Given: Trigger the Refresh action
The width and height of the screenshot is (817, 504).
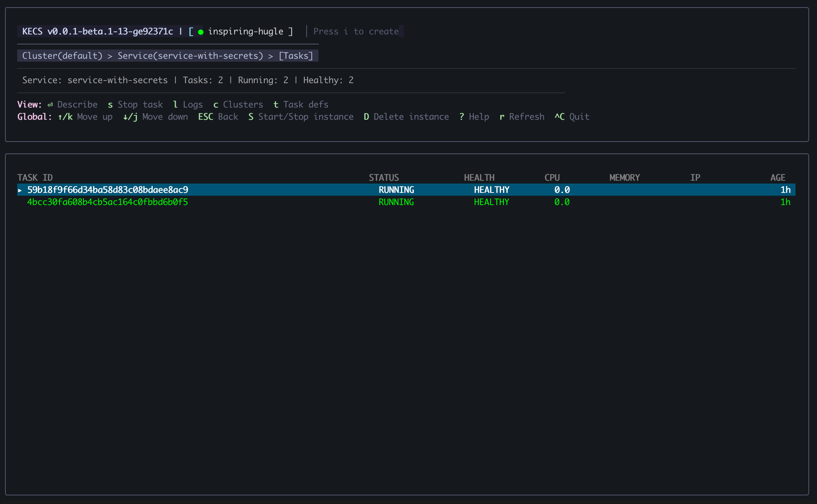Looking at the screenshot, I should [526, 117].
